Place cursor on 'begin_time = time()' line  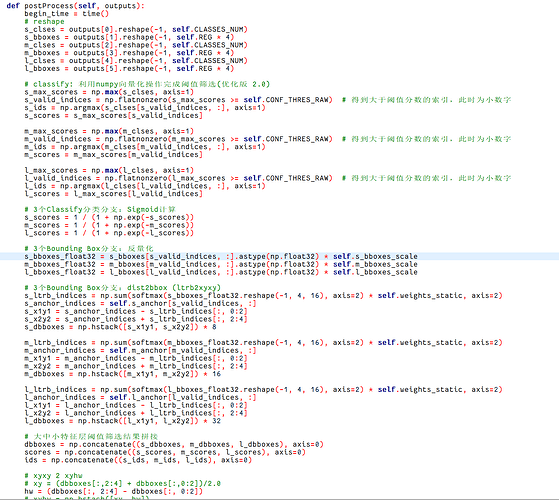point(67,14)
